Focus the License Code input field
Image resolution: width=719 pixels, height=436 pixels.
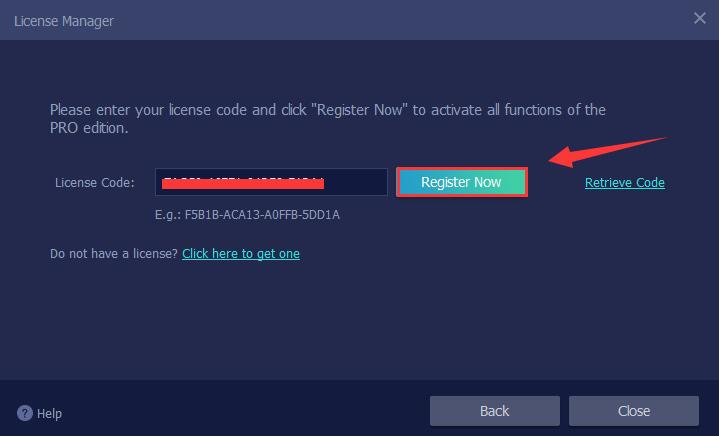coord(271,182)
